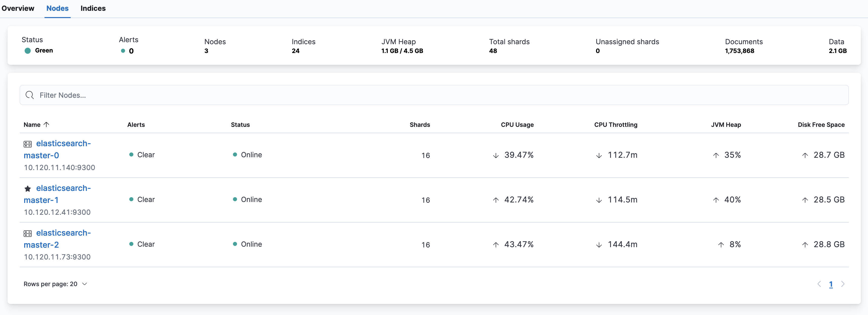Go to previous page using left chevron

pyautogui.click(x=819, y=284)
